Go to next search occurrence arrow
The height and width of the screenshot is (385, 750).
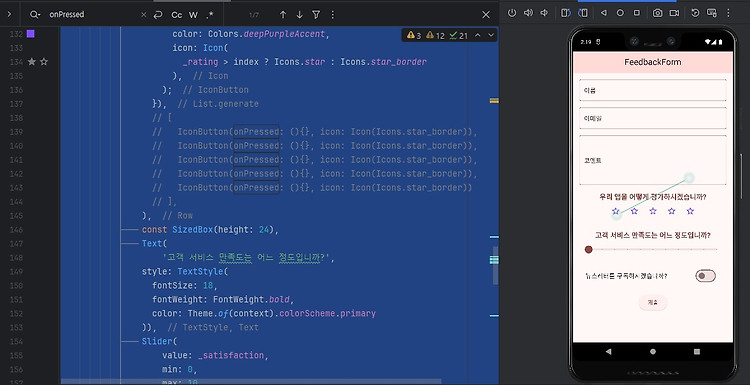pyautogui.click(x=299, y=15)
